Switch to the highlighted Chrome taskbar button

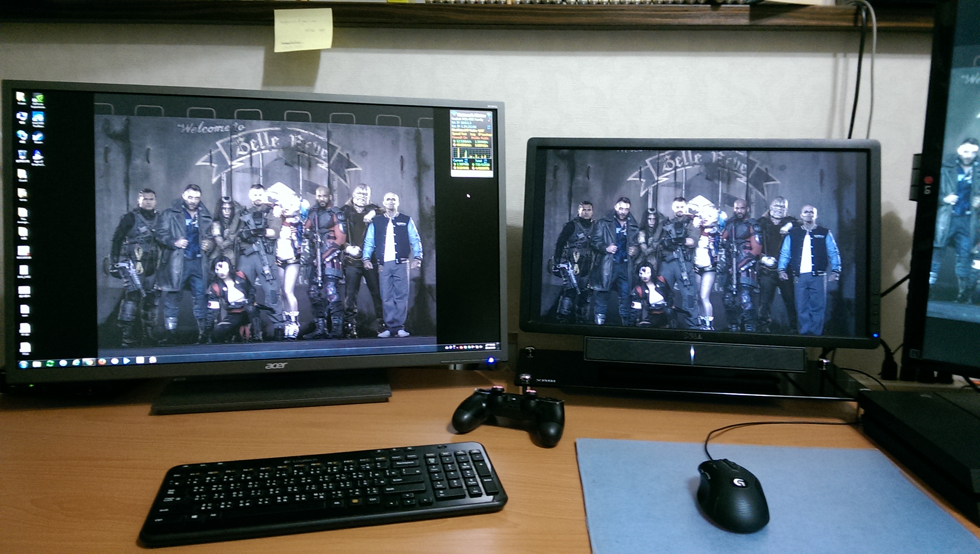point(89,362)
